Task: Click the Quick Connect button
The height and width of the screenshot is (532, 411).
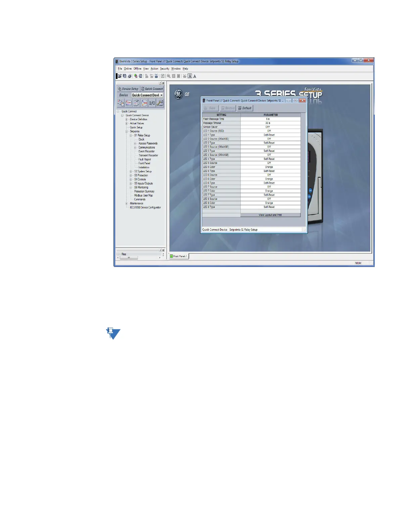Action: click(x=152, y=89)
